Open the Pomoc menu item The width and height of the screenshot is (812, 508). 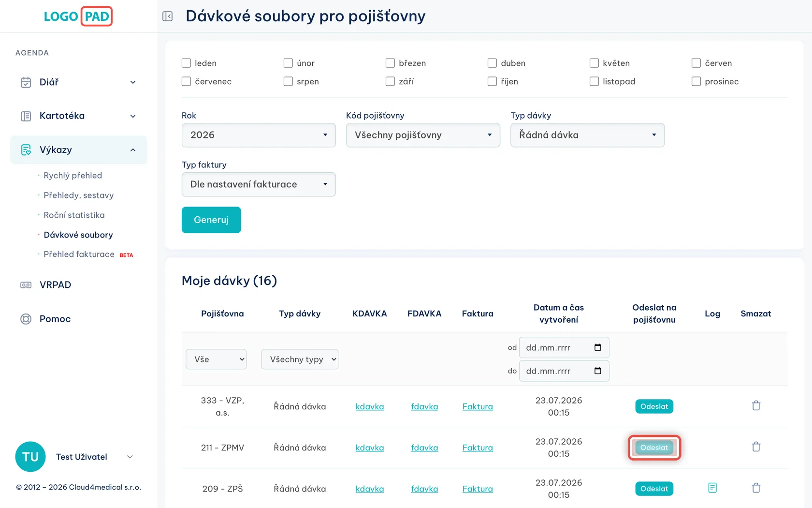click(x=55, y=319)
